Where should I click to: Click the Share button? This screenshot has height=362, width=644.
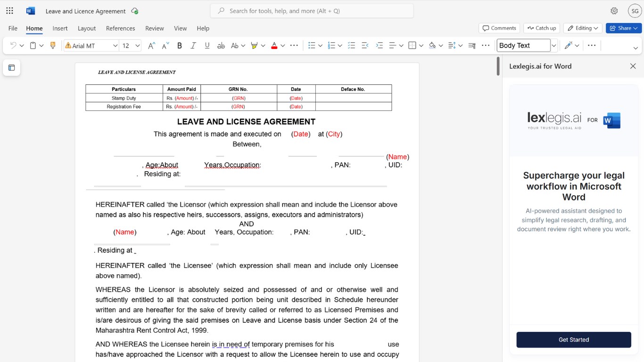click(624, 28)
